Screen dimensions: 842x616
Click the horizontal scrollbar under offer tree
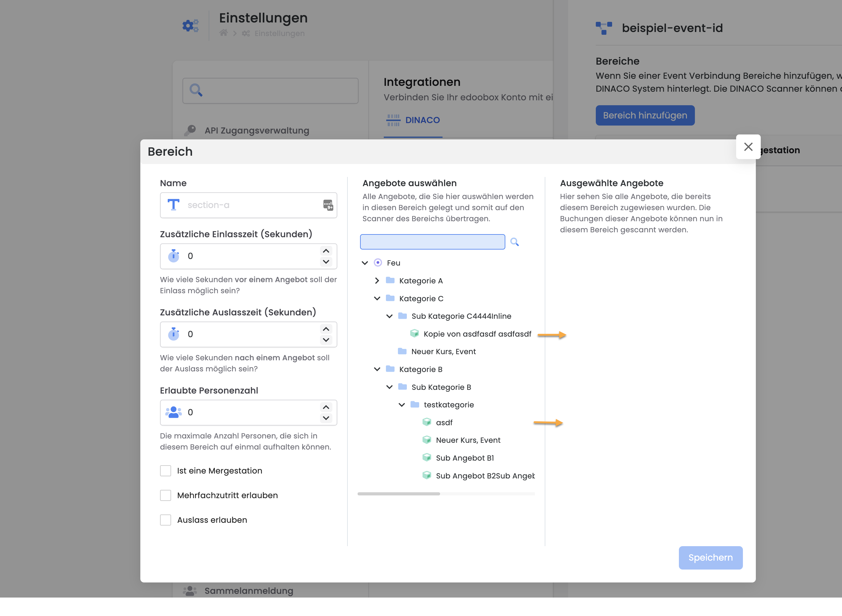399,494
